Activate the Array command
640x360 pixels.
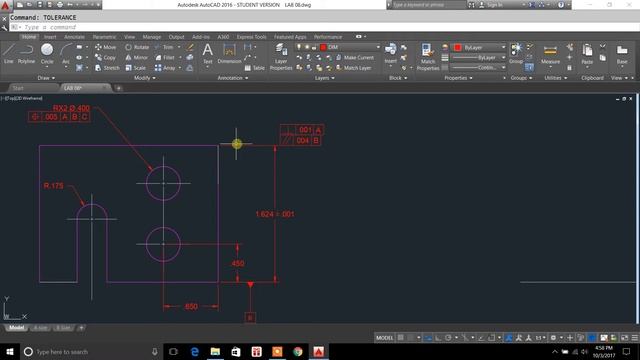click(x=165, y=68)
